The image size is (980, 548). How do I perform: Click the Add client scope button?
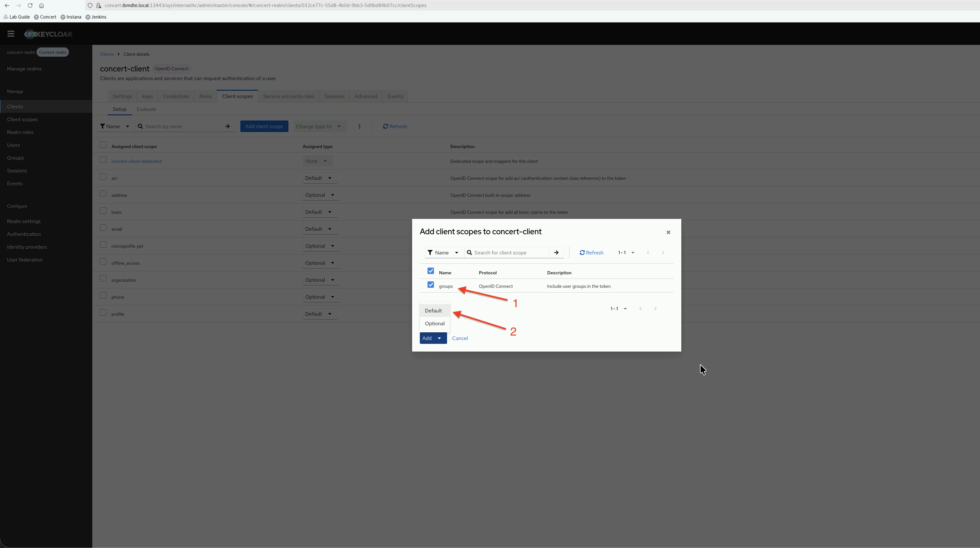(x=264, y=126)
